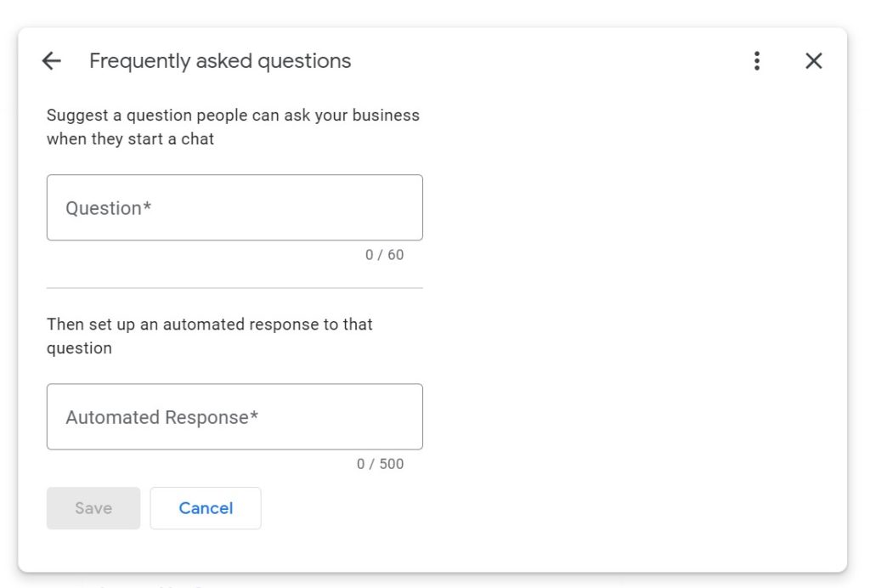Focus the Automated Response input field
870x588 pixels.
234,416
